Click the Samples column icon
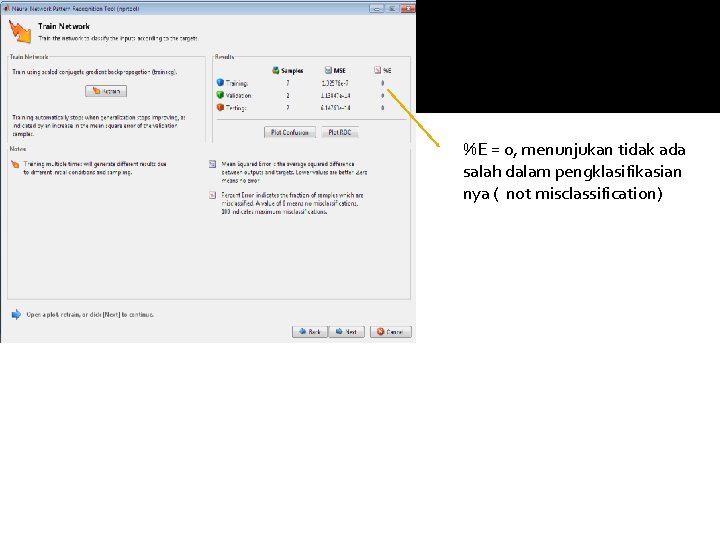The height and width of the screenshot is (540, 720). coord(276,70)
